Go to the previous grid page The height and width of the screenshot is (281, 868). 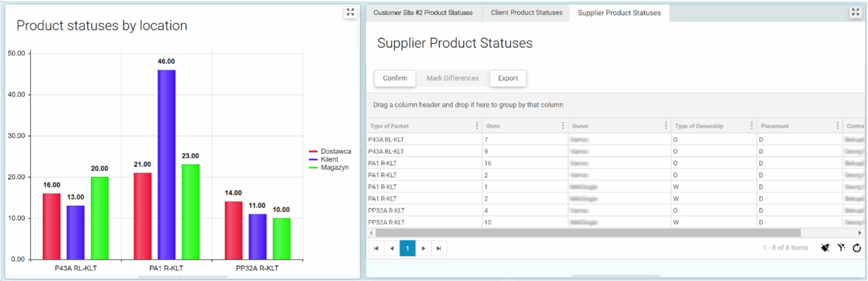pos(392,249)
